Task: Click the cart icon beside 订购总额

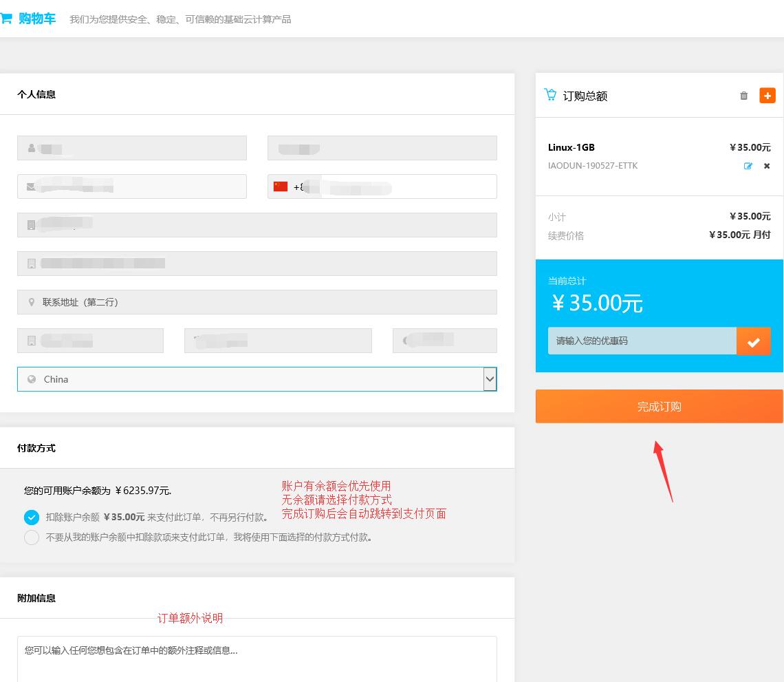Action: (x=550, y=95)
